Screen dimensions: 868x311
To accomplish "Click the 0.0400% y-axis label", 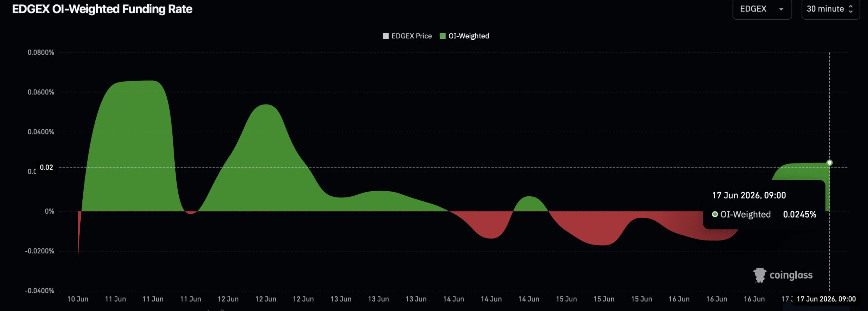I will tap(41, 132).
